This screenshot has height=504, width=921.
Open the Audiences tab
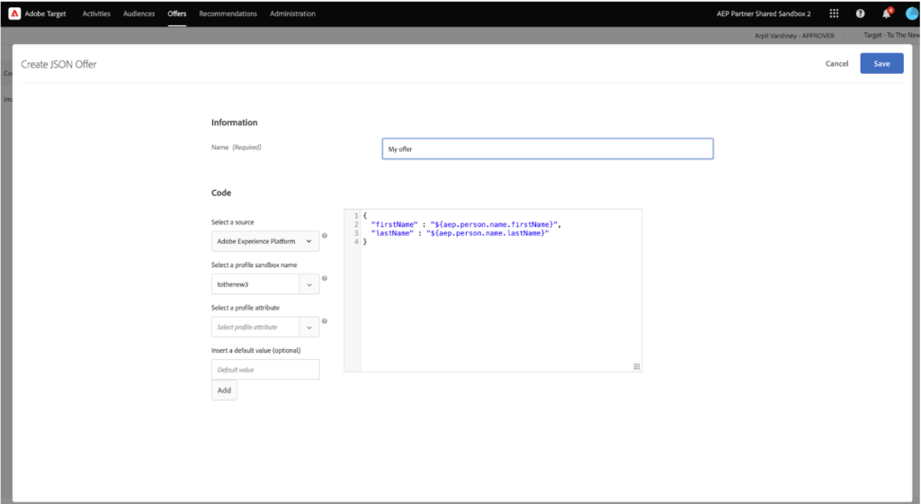click(139, 14)
